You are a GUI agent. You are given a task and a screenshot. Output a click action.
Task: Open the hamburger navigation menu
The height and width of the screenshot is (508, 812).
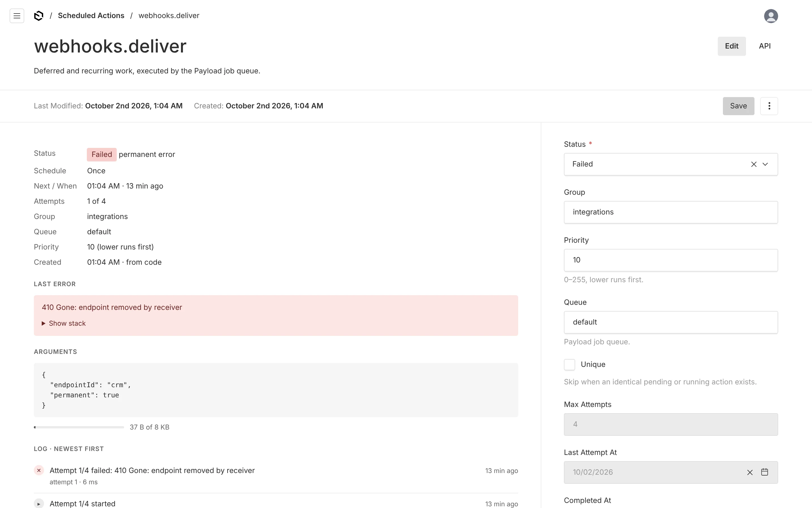pyautogui.click(x=17, y=16)
